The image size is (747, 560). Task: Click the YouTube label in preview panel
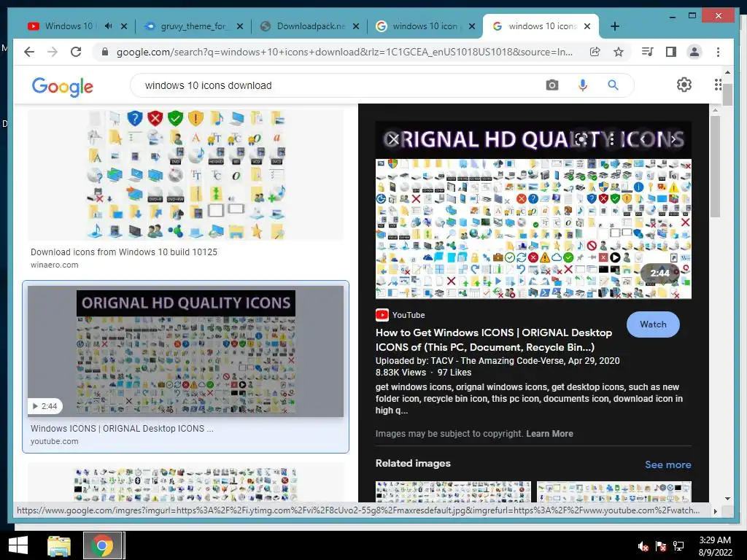(x=409, y=315)
